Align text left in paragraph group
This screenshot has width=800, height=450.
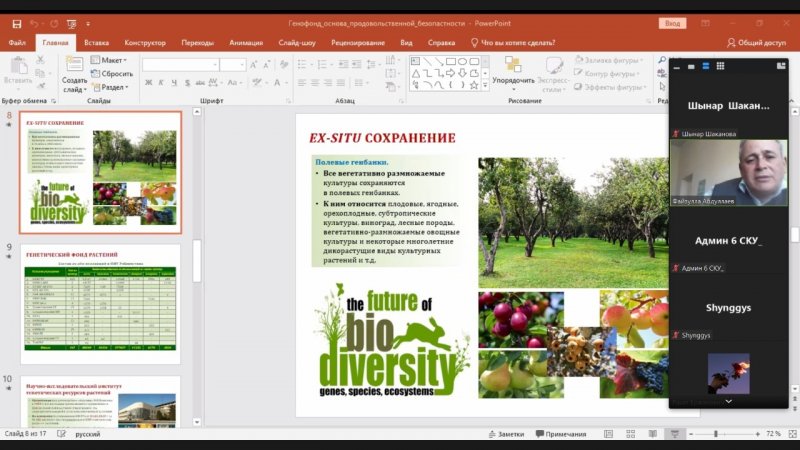(x=302, y=83)
